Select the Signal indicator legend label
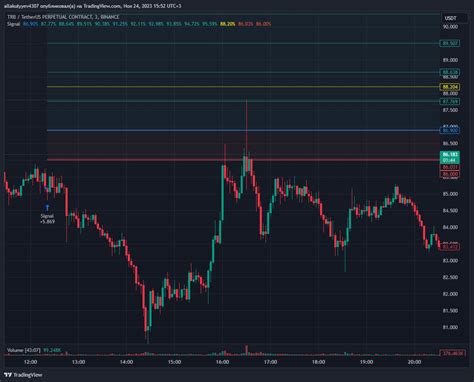This screenshot has height=382, width=474. pos(14,24)
